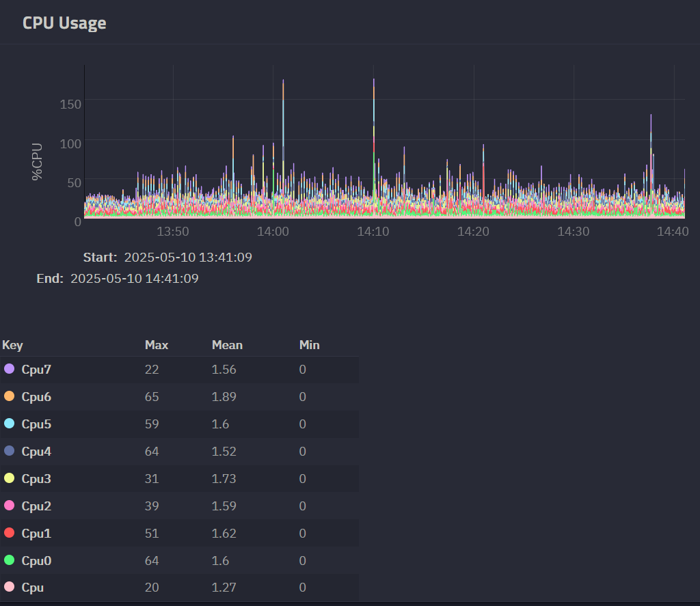Click the 100 y-axis label

click(x=70, y=143)
